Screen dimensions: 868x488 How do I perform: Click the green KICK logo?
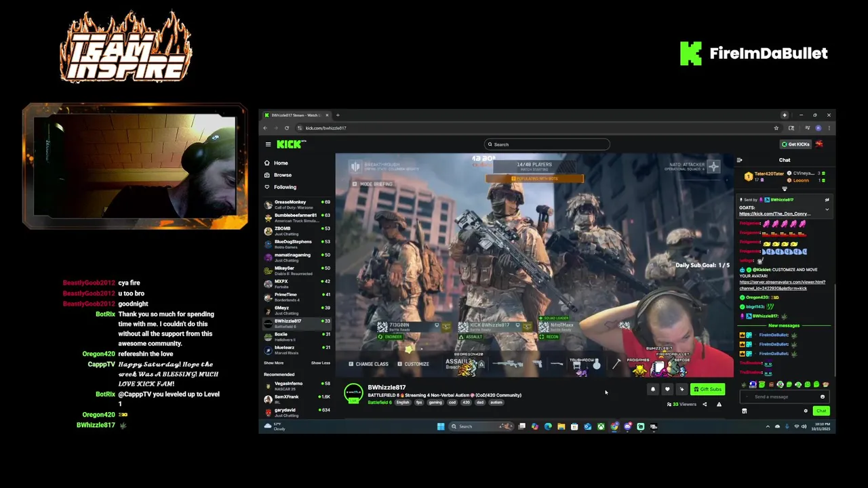click(290, 144)
